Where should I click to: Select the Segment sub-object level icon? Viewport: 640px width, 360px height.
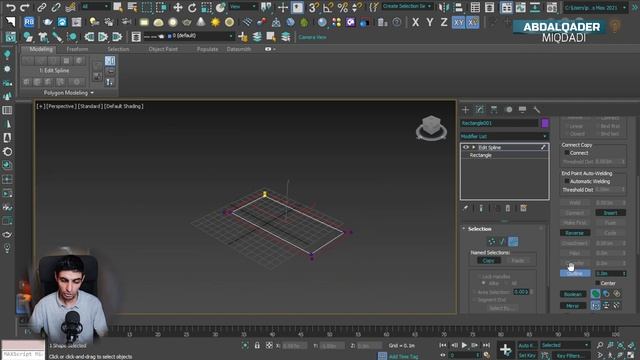coord(502,242)
